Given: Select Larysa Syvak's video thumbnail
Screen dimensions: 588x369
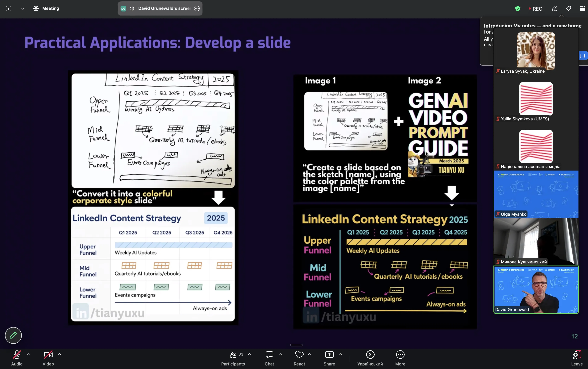Looking at the screenshot, I should [536, 51].
